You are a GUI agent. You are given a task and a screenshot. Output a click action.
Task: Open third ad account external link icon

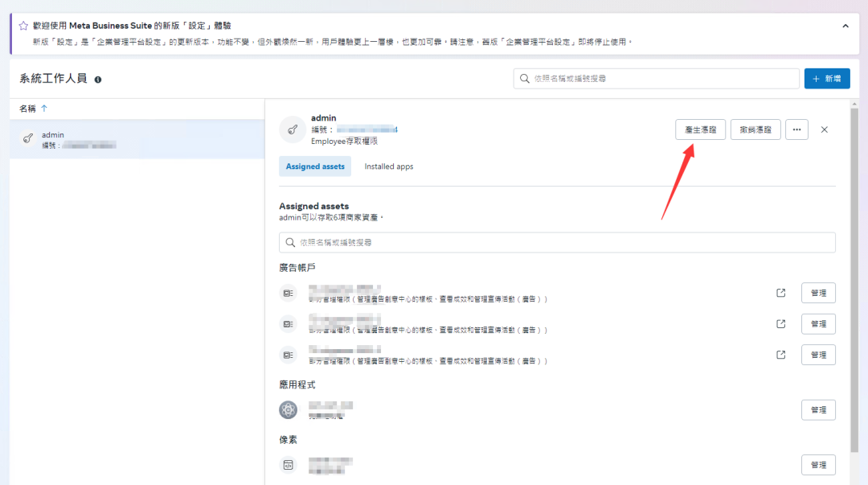click(780, 355)
